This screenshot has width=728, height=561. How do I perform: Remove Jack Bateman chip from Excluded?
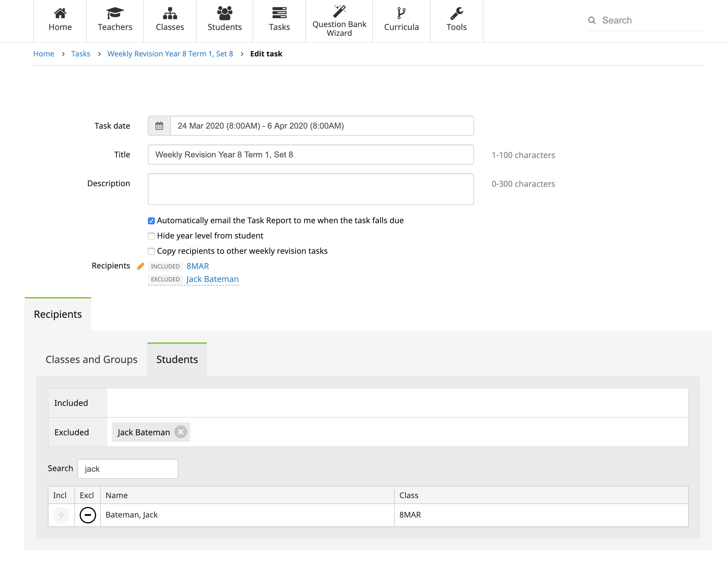click(181, 432)
